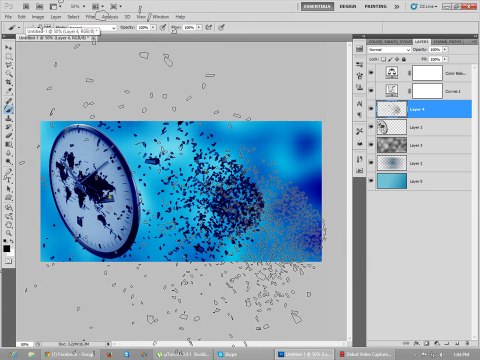Image resolution: width=480 pixels, height=360 pixels.
Task: Select the History Brush tool
Action: [x=8, y=127]
